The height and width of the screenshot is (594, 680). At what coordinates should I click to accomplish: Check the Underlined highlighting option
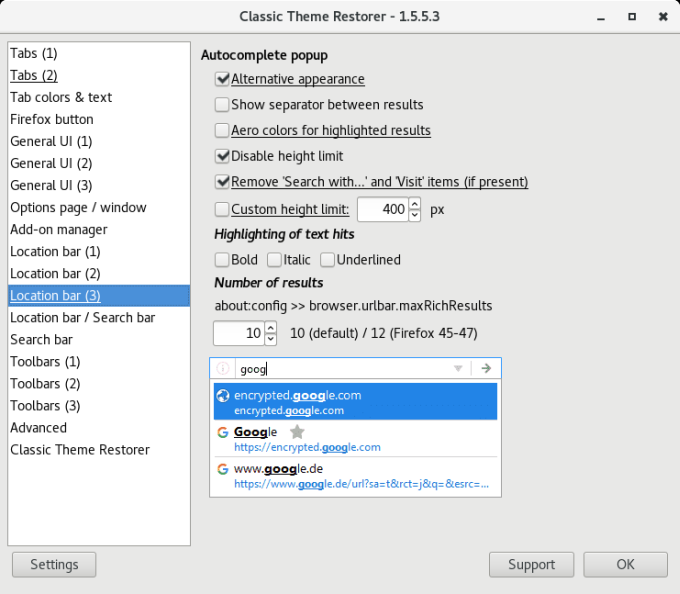coord(327,260)
